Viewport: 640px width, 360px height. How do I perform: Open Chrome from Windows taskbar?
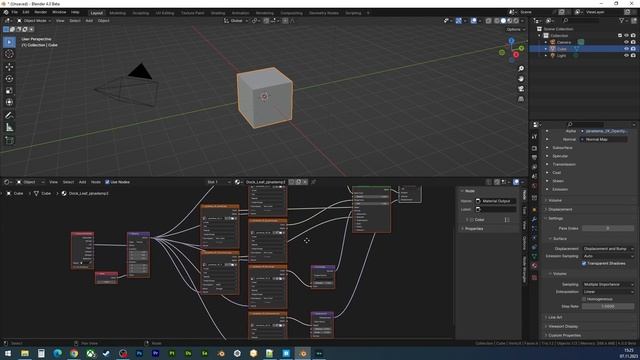[x=74, y=353]
